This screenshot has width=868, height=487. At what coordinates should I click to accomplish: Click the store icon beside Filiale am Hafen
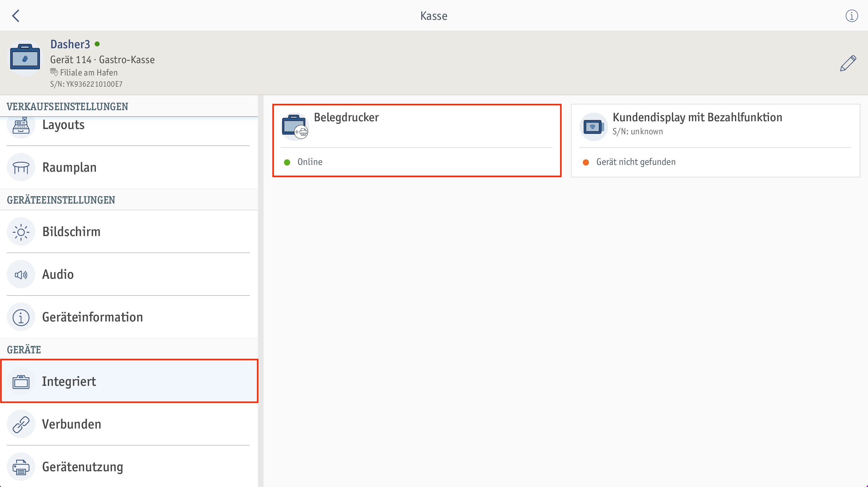pos(54,72)
